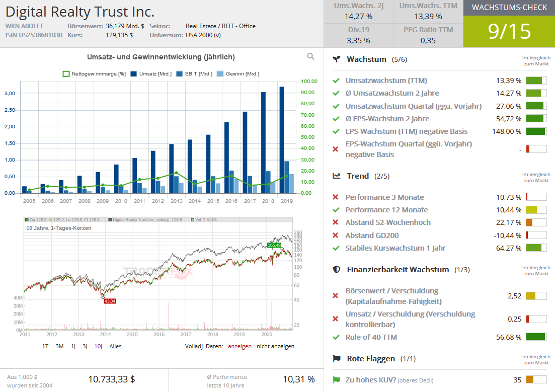555x392 pixels.
Task: Open the Performance 3 Monate metric
Action: (384, 197)
